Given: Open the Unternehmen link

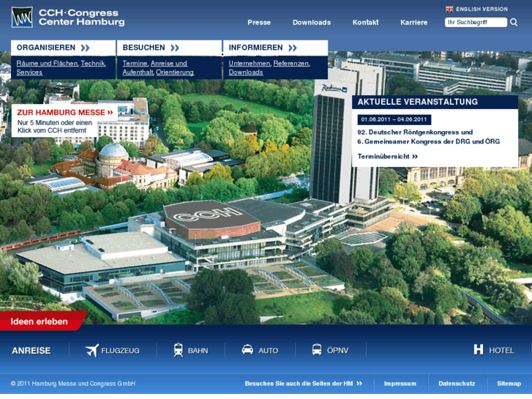Looking at the screenshot, I should [250, 64].
